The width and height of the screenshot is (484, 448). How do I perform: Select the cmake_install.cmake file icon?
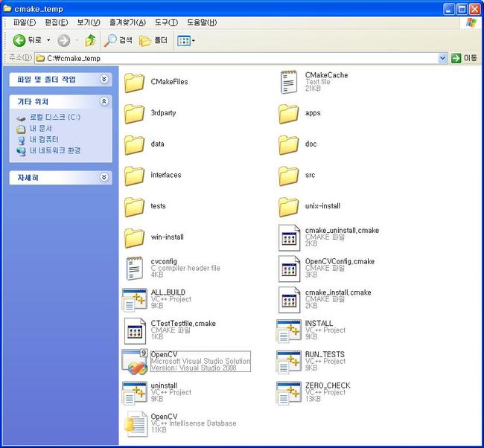(x=289, y=300)
